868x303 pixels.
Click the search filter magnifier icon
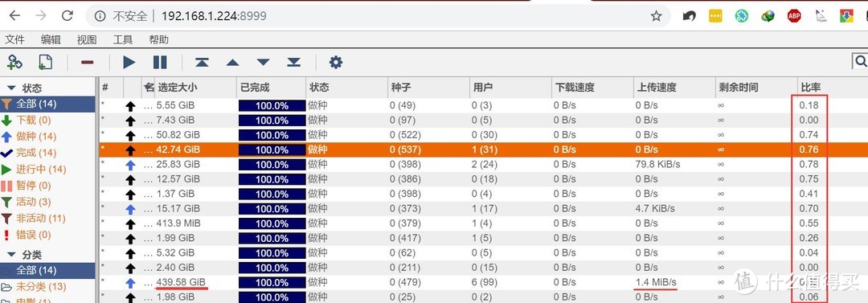pos(861,61)
